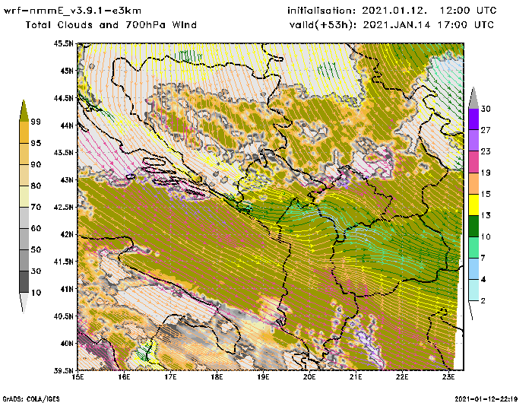Click the model name wrf-nmmE_v3.9.1-e3km
Screen dimensions: 532x403
click(72, 11)
